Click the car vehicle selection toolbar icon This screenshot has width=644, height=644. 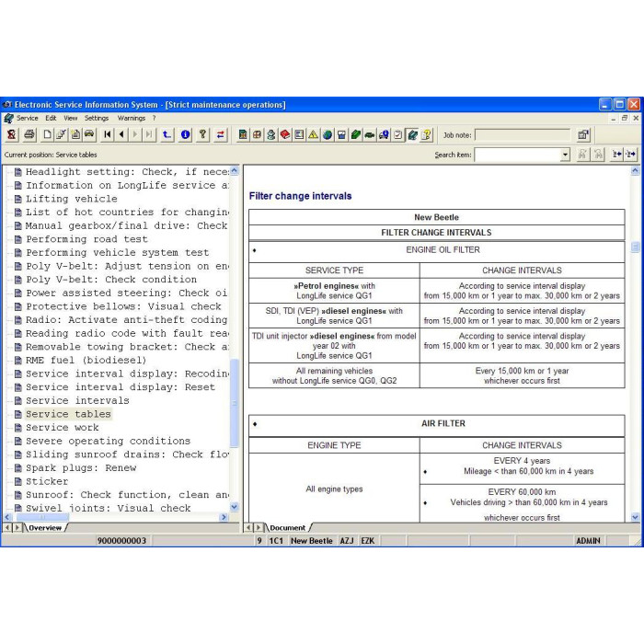click(x=89, y=134)
